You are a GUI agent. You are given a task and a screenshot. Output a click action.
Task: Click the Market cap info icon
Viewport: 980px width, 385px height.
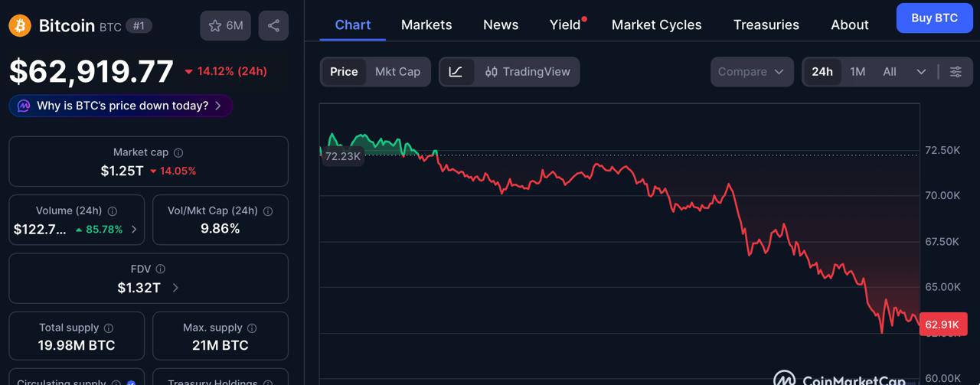[178, 152]
